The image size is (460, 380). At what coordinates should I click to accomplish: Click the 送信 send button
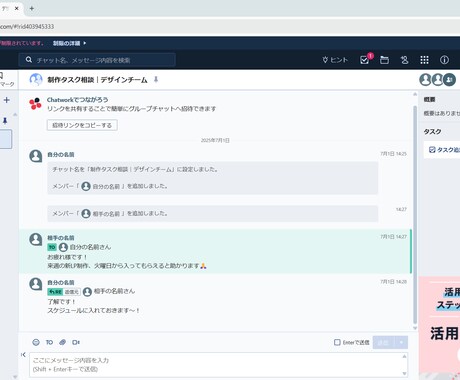[x=384, y=342]
